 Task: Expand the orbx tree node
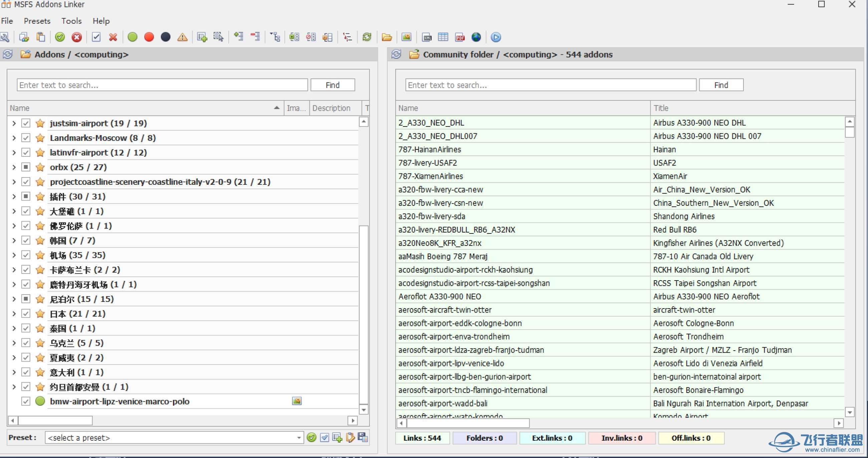pos(14,167)
